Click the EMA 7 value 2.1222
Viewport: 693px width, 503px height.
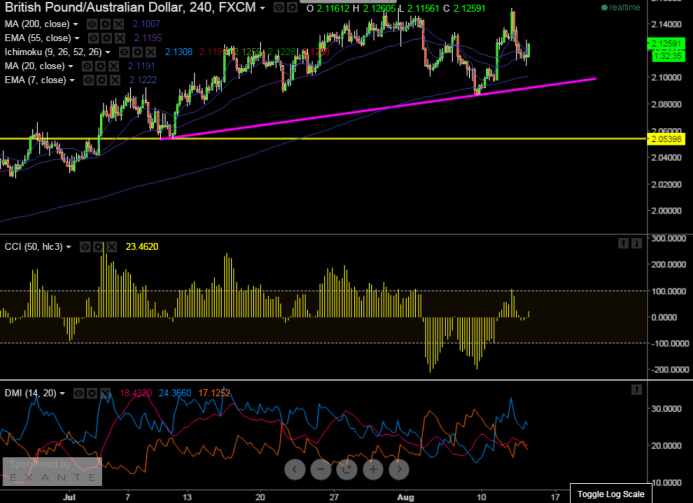click(x=143, y=80)
